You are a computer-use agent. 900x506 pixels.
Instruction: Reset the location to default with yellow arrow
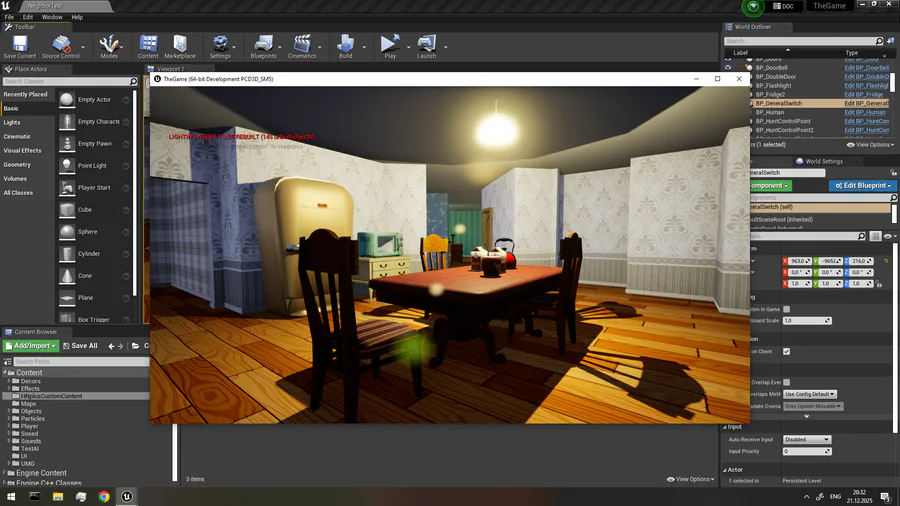pos(886,261)
